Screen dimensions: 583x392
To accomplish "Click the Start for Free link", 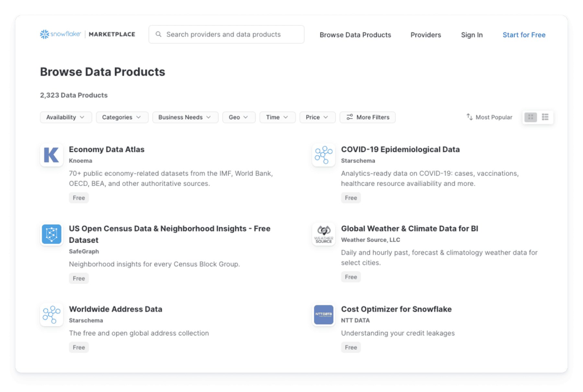I will point(524,35).
